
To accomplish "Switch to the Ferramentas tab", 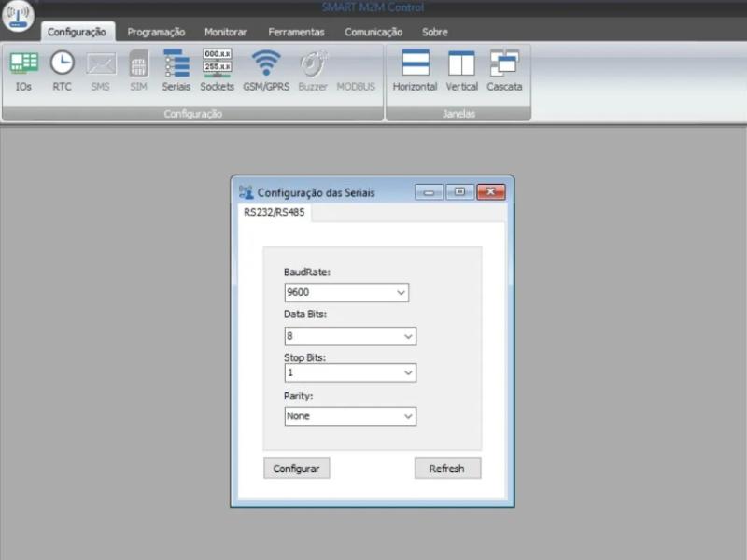I will point(296,32).
